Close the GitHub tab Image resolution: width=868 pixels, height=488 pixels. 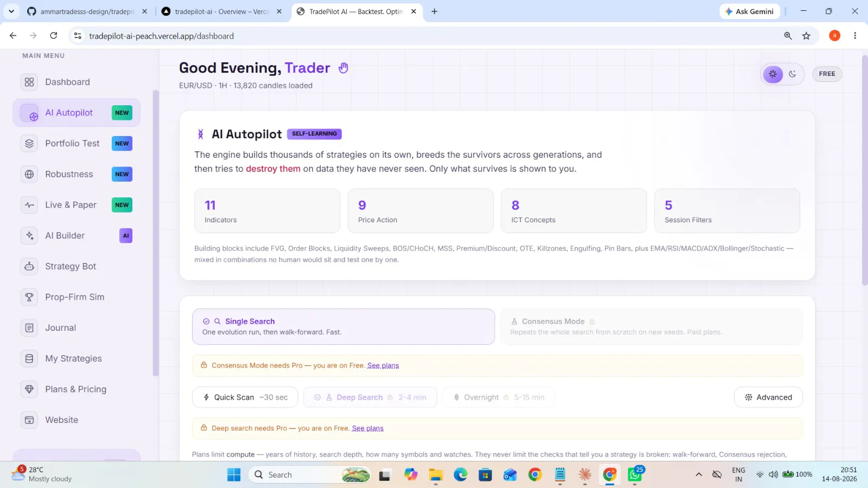pos(144,11)
